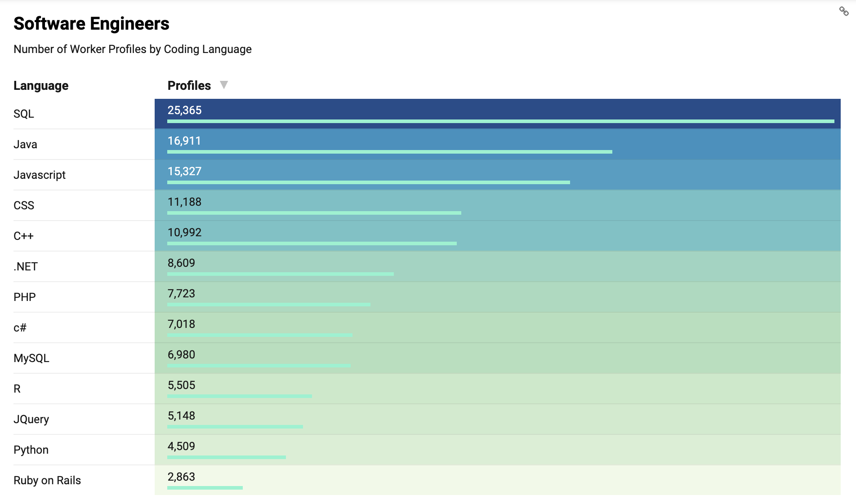Viewport: 856px width, 504px height.
Task: Select the SQL language row label
Action: point(24,114)
